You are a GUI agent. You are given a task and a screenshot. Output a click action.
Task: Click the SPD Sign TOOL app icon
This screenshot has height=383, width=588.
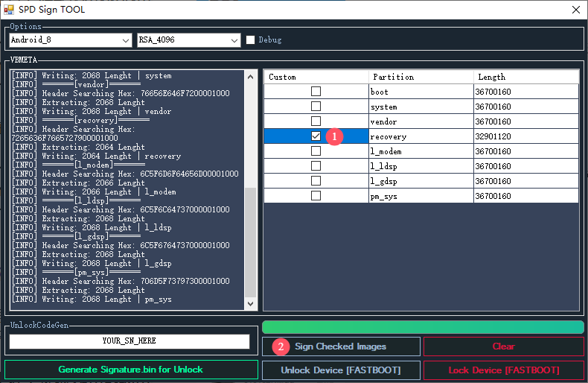(x=9, y=10)
